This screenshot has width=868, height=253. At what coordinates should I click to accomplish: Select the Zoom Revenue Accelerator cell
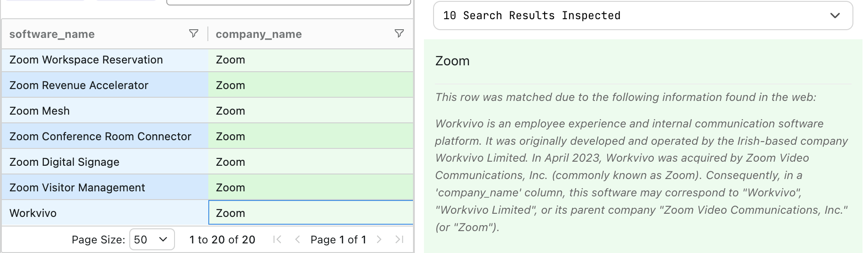[x=105, y=85]
